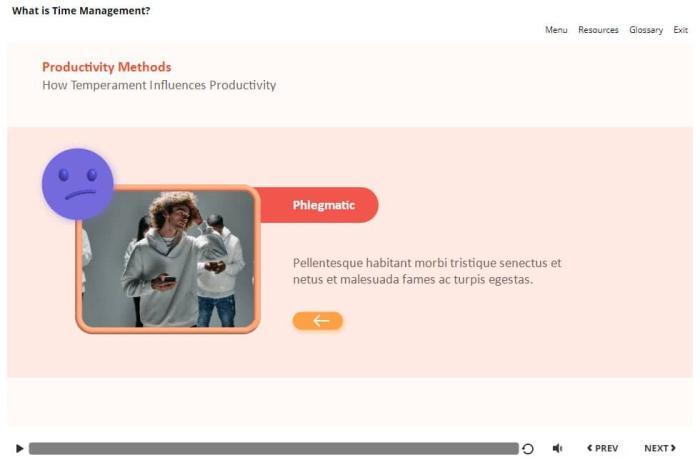Click the What is Time Management title
This screenshot has width=700, height=470.
click(81, 11)
